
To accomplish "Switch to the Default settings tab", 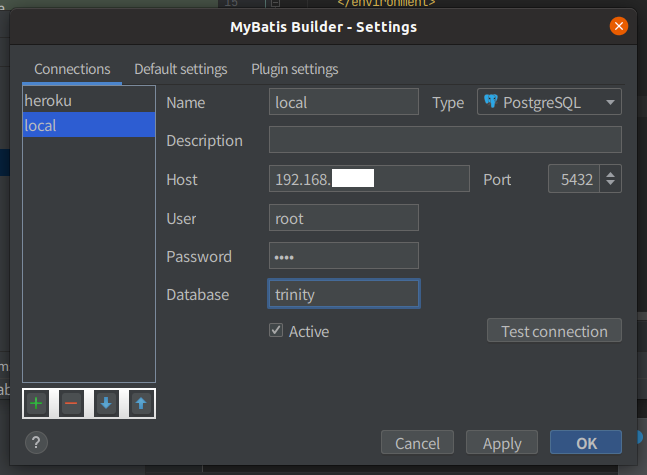I will click(x=181, y=69).
